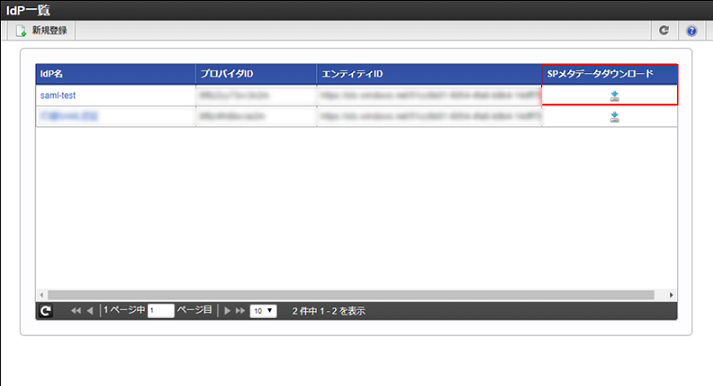
Task: Download SP metadata for second IdP row
Action: click(x=614, y=117)
